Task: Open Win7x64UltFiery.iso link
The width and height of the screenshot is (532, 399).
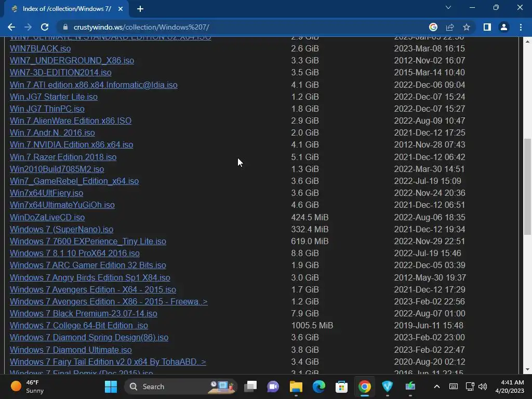Action: [x=46, y=193]
